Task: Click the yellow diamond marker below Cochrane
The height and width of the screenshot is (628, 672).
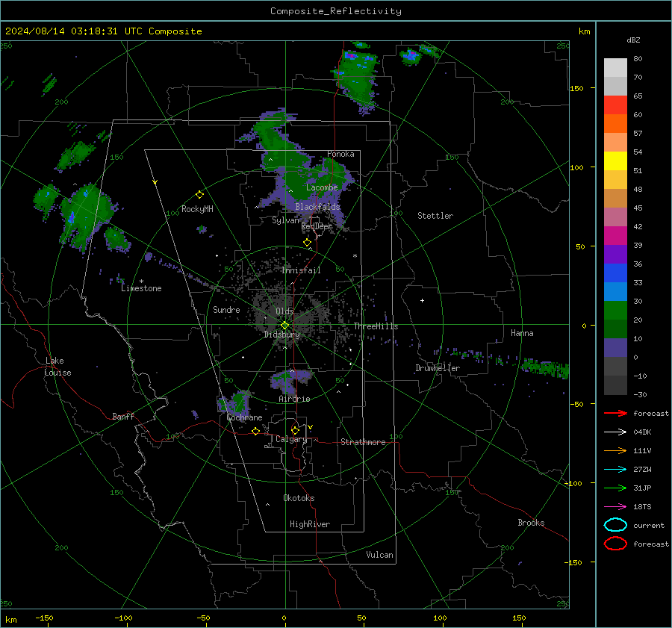Action: (255, 431)
